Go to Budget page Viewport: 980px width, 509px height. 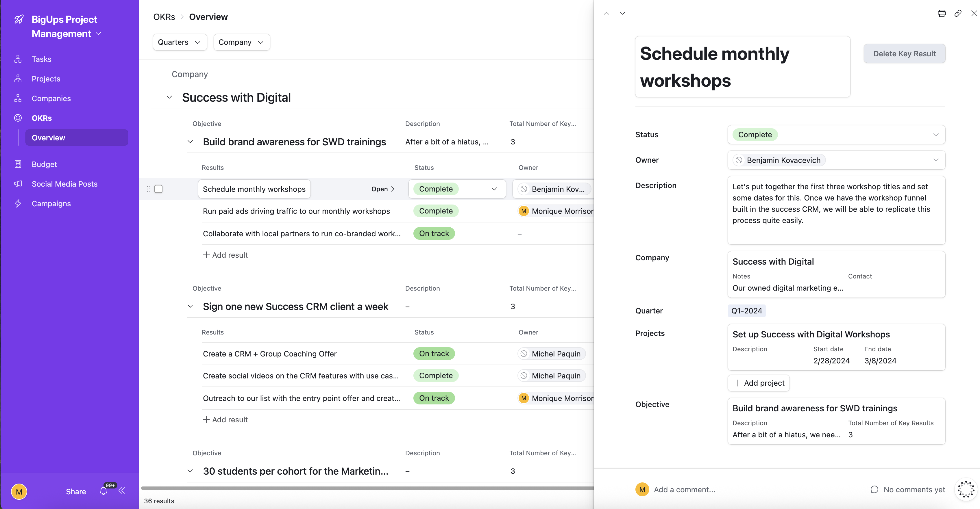click(44, 164)
